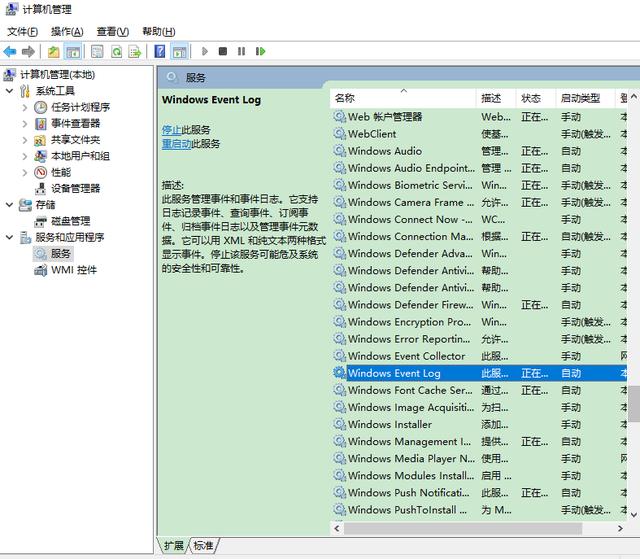Screen dimensions: 640x559
Task: Expand the 事件查看器 node
Action: (x=25, y=124)
